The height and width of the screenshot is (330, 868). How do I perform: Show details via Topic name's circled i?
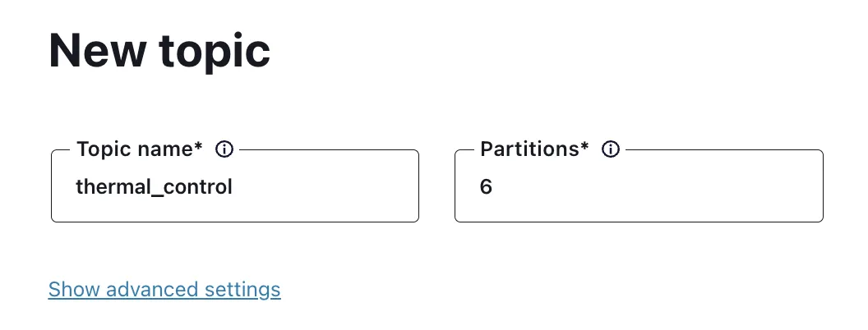click(224, 149)
